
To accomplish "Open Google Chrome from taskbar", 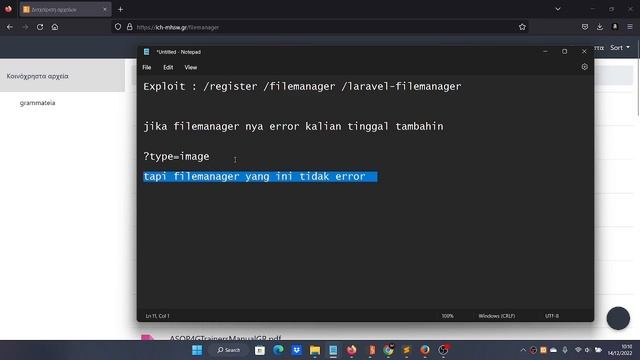I will 389,350.
